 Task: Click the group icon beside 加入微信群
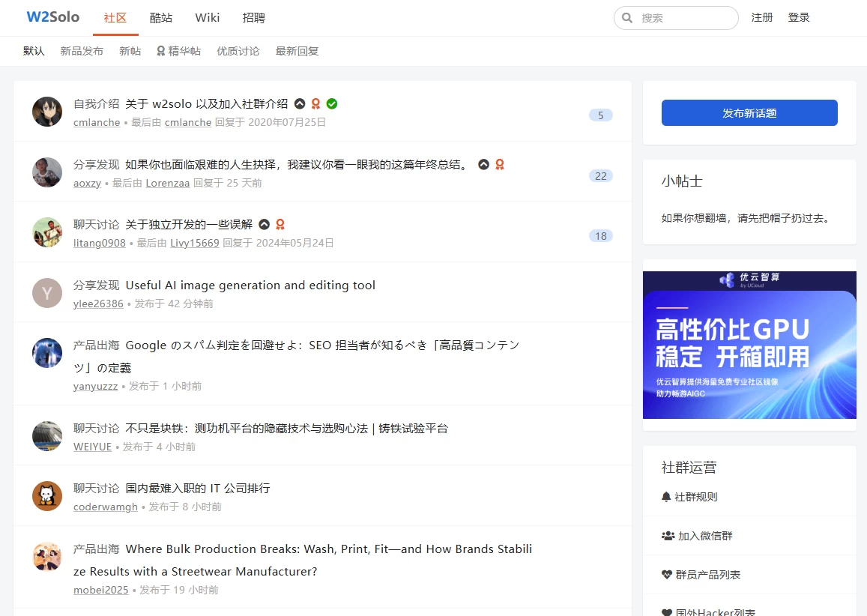[x=668, y=536]
